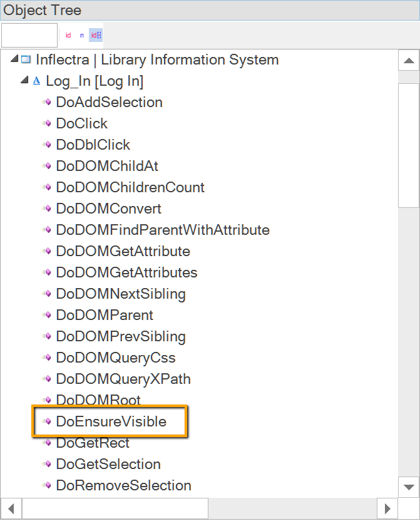This screenshot has width=420, height=521.
Task: Collapse the Inflectra Library Information System node
Action: (14, 60)
